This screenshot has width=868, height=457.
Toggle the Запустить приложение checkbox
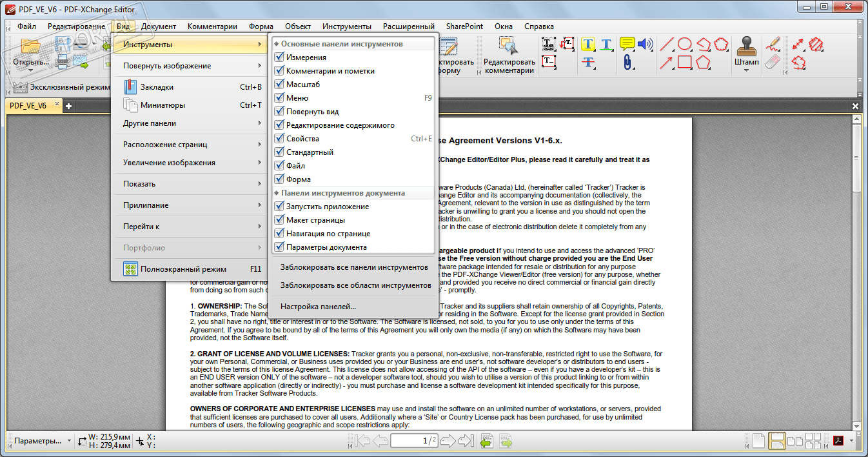(279, 207)
